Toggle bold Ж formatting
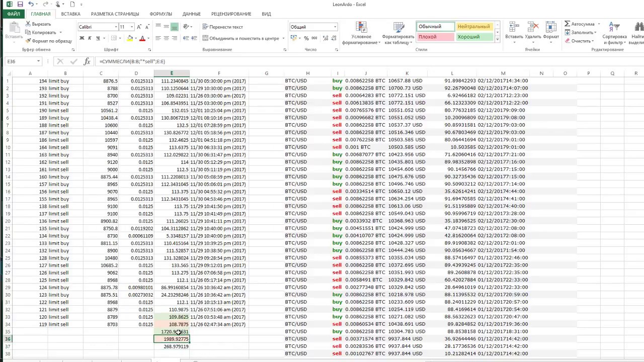644x362 pixels. [82, 38]
